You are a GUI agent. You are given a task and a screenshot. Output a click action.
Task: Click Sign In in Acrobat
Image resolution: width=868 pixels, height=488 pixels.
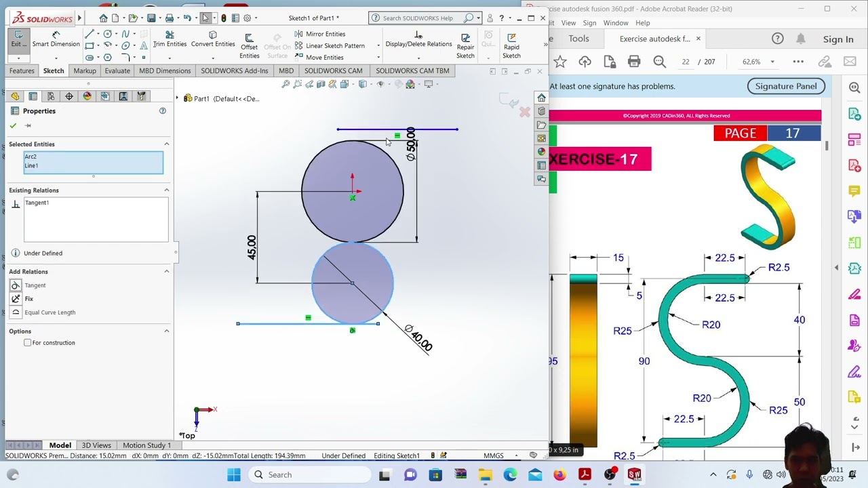click(838, 39)
